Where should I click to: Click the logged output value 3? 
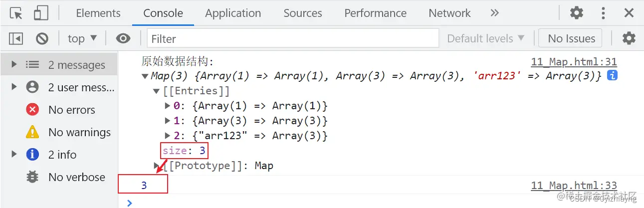point(144,186)
